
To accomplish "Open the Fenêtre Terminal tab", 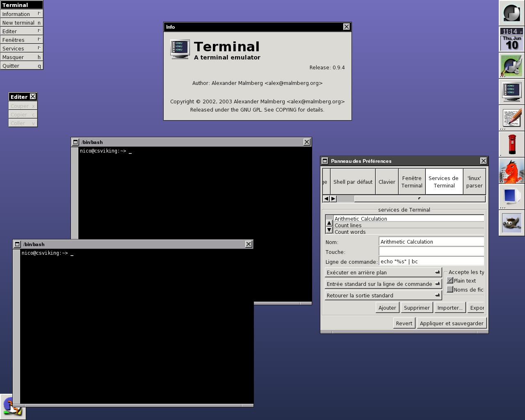I will click(412, 182).
